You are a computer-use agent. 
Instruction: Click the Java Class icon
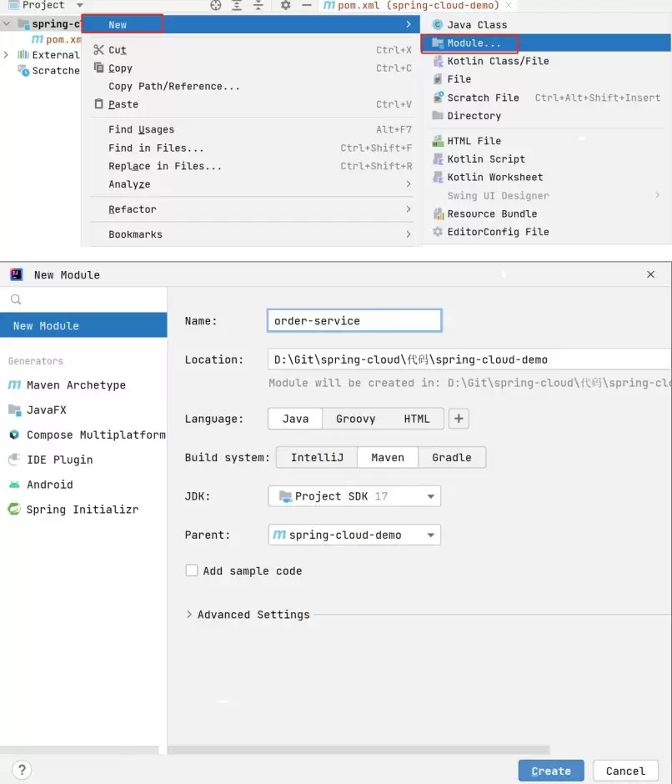[438, 24]
